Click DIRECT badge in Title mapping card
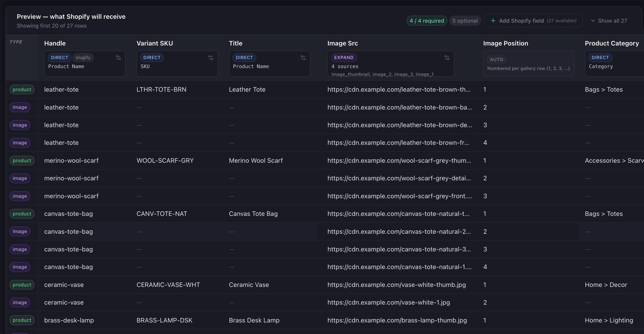The width and height of the screenshot is (644, 334). click(244, 57)
